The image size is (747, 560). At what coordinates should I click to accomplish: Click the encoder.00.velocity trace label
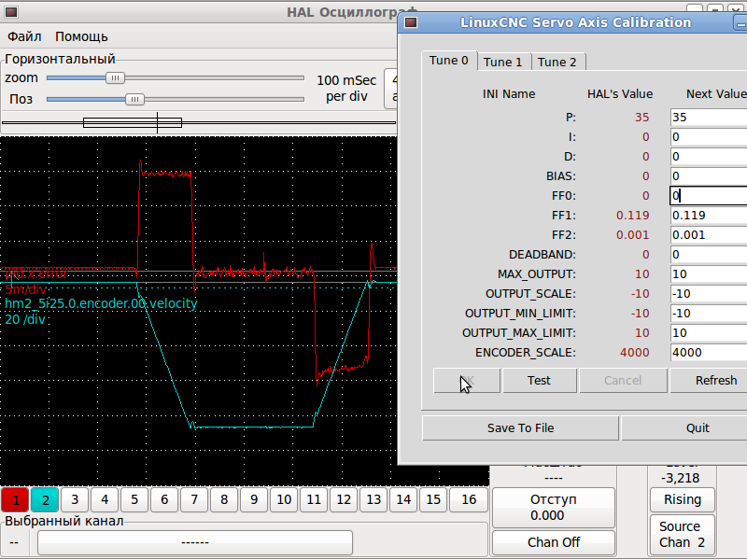tap(101, 304)
